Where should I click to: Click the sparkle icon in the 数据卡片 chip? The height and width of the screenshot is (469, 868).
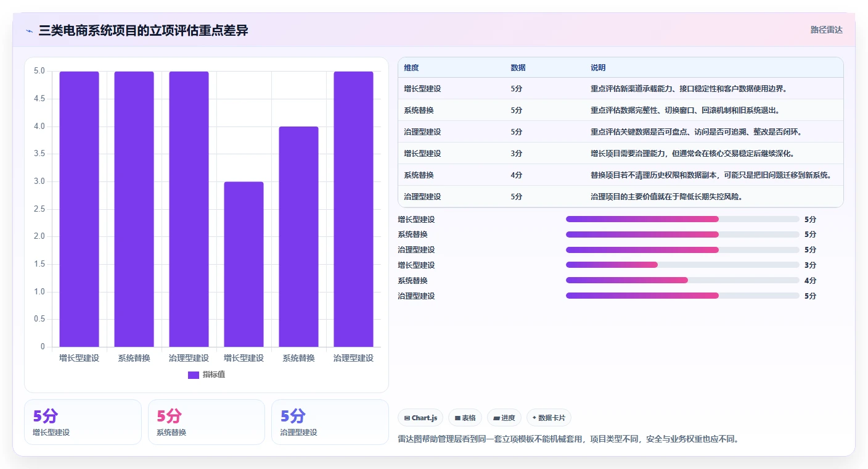(534, 418)
